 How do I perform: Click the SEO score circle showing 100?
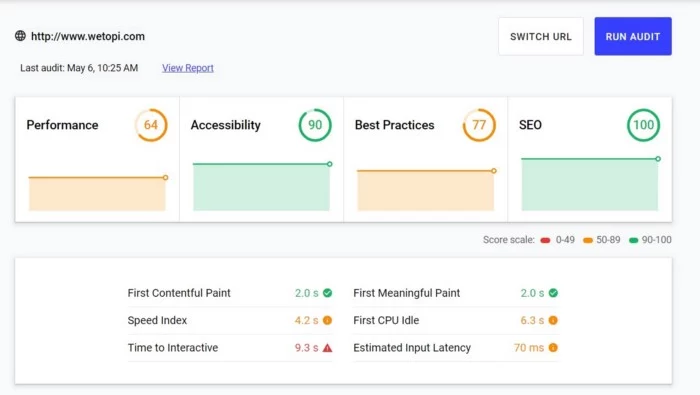tap(643, 125)
